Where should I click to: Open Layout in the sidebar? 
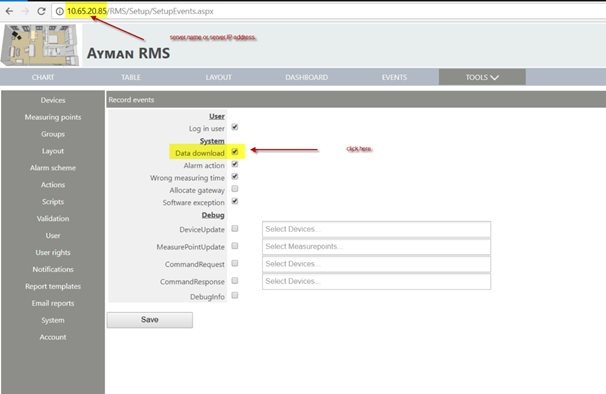point(53,151)
